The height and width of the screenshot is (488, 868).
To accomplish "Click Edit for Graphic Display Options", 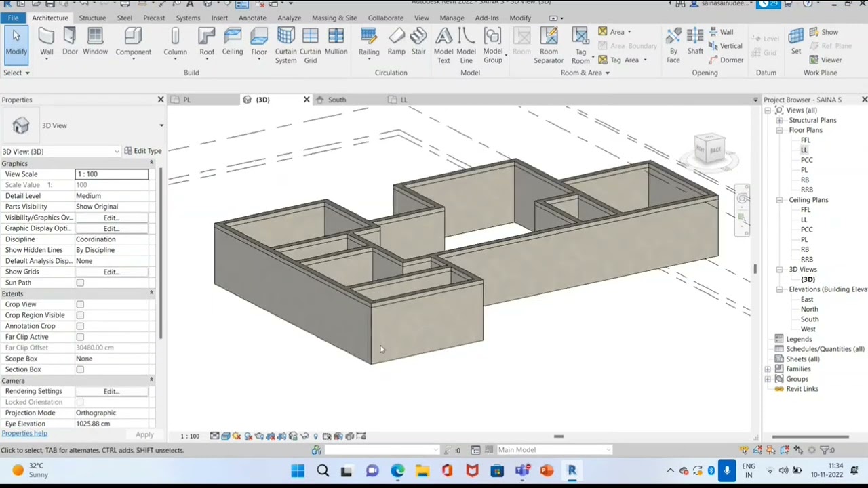I will coord(111,228).
